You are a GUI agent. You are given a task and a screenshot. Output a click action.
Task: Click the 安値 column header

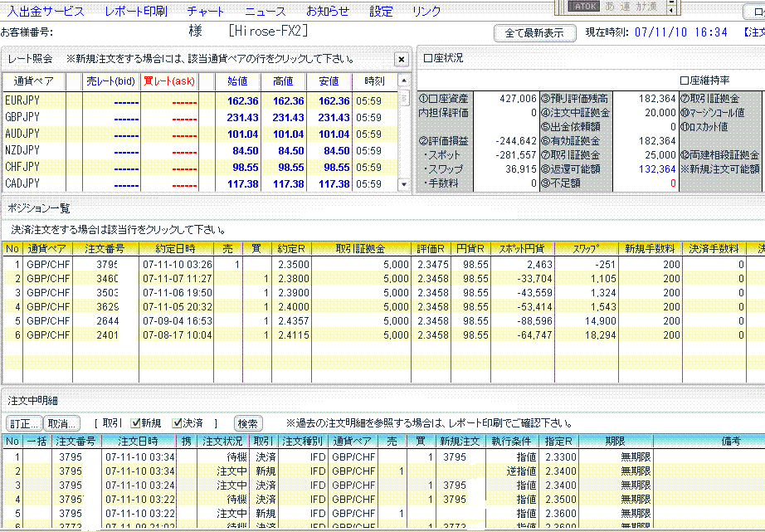pos(329,81)
